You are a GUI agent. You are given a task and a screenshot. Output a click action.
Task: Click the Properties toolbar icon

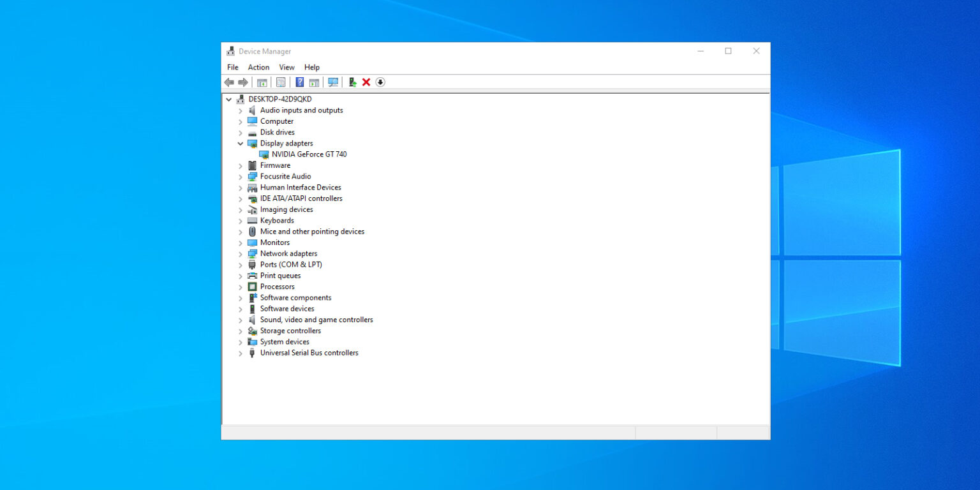click(x=281, y=82)
